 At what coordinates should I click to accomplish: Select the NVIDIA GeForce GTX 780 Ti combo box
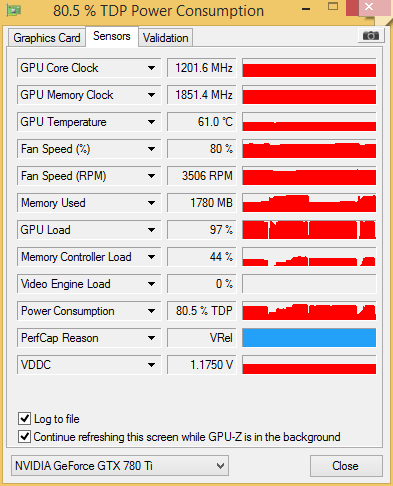[x=120, y=465]
